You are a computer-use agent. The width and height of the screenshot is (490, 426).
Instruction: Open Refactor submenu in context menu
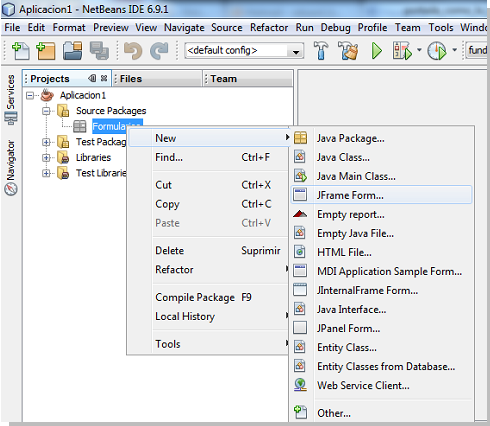[x=209, y=269]
